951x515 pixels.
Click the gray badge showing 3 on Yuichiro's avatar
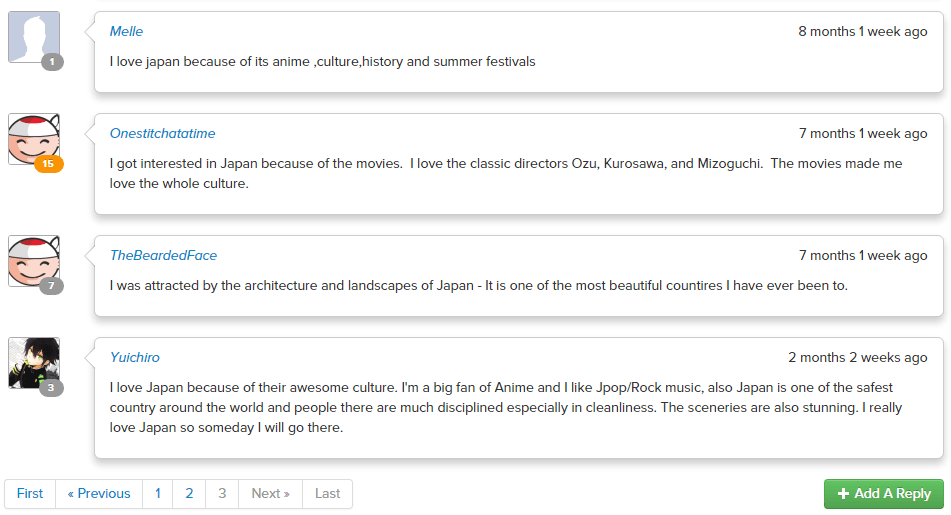pyautogui.click(x=52, y=388)
